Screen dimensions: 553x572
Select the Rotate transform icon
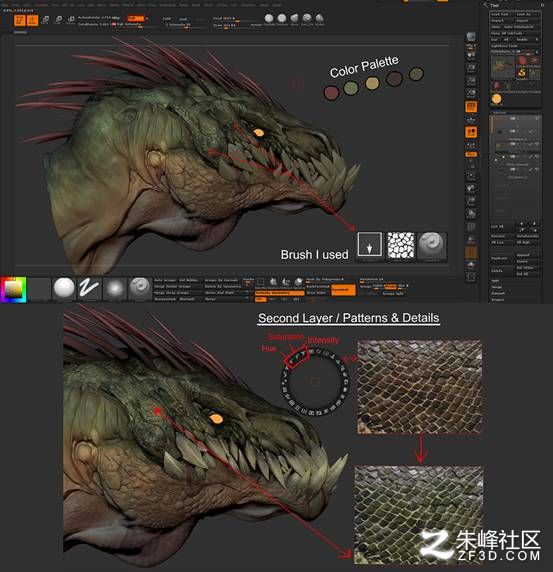[x=71, y=20]
